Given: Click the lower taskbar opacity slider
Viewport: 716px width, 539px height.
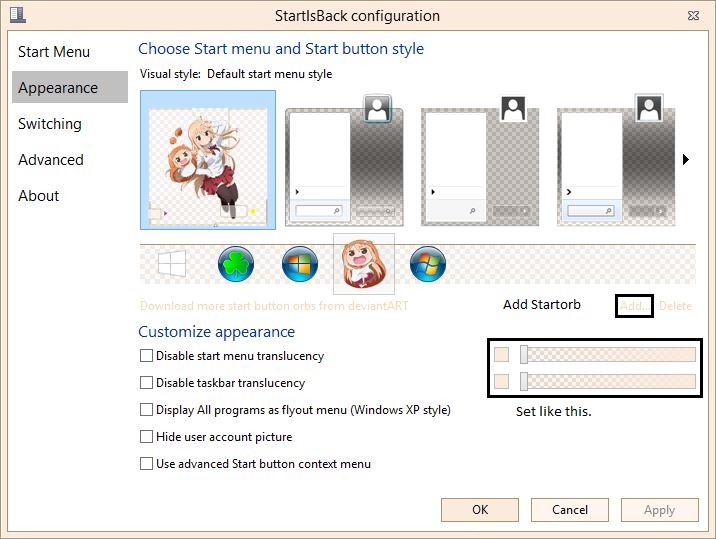Looking at the screenshot, I should coord(608,381).
